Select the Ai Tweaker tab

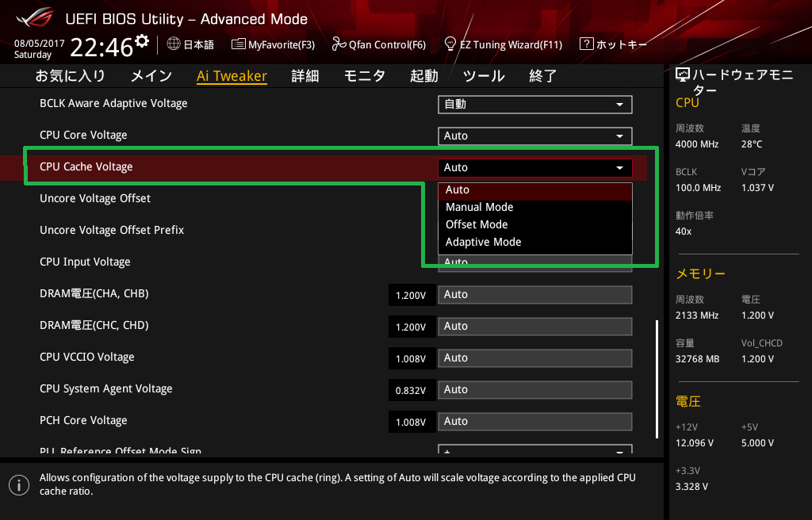coord(232,76)
